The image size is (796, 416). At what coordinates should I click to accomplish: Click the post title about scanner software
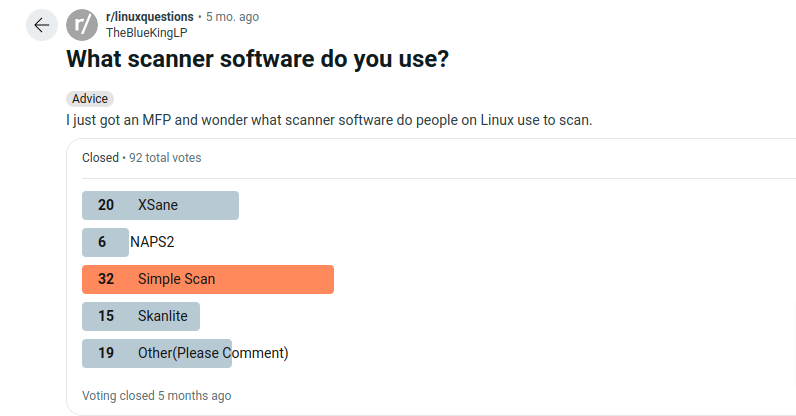(257, 59)
